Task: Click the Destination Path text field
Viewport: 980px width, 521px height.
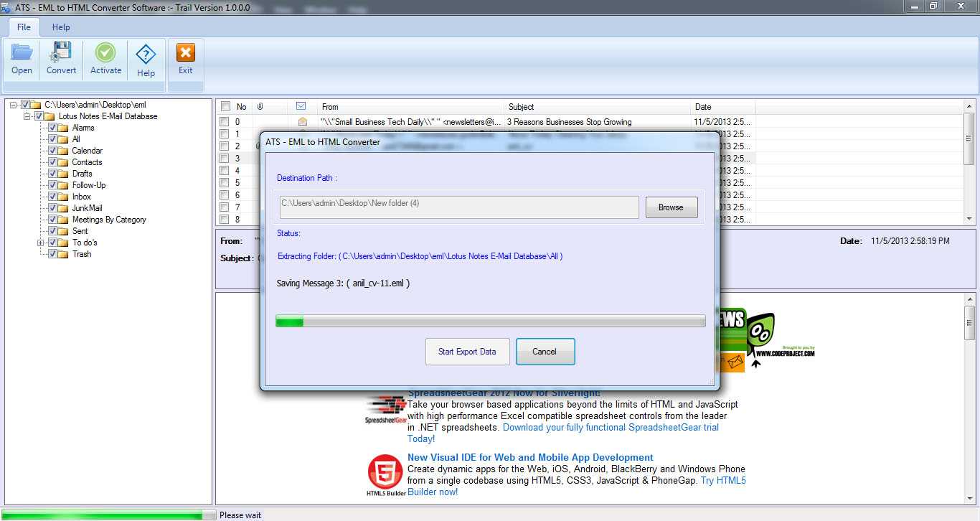Action: [459, 207]
